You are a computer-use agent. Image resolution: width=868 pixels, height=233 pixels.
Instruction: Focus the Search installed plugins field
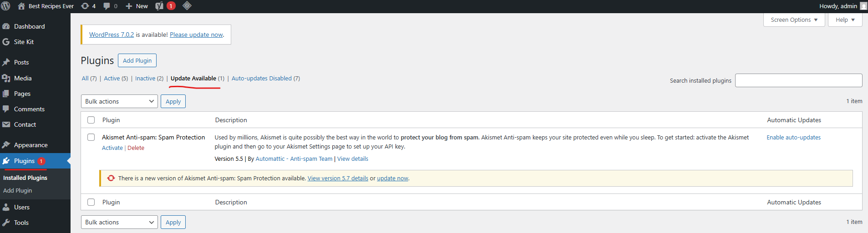(798, 80)
